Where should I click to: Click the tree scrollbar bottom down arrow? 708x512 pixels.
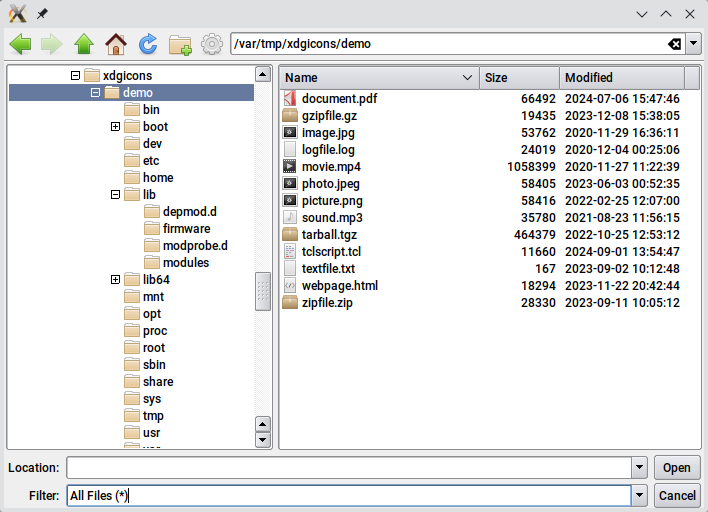coord(263,440)
